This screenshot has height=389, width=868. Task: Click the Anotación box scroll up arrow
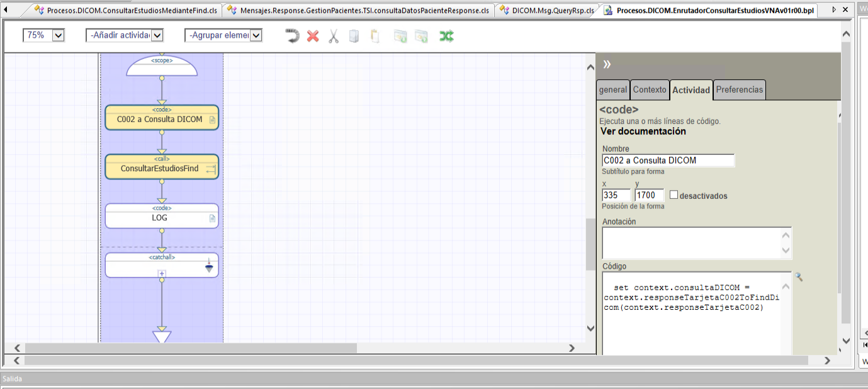coord(786,235)
